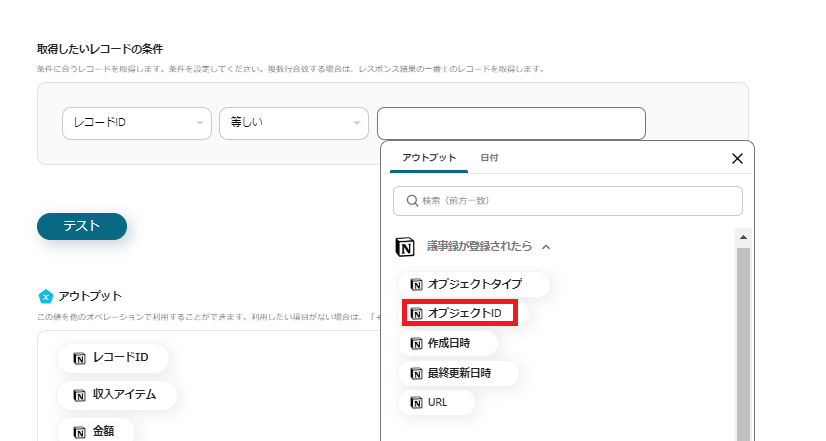Click the レコードID output item
Screen dimensions: 826x441
point(113,358)
